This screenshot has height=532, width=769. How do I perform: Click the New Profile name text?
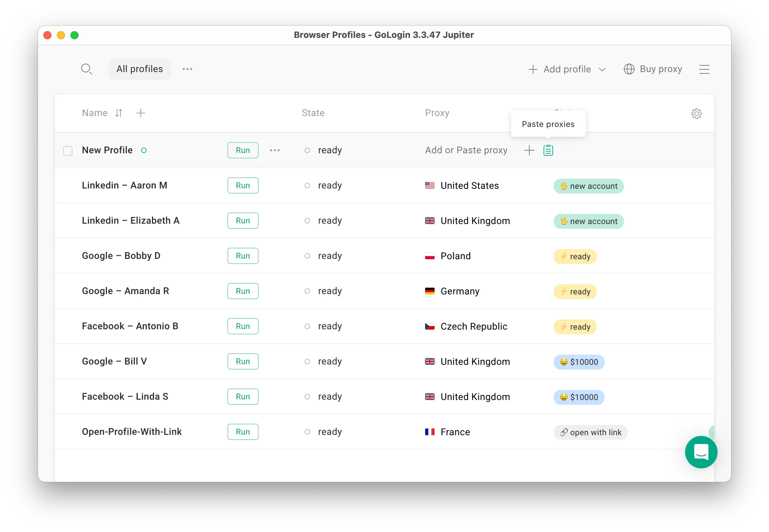[107, 150]
